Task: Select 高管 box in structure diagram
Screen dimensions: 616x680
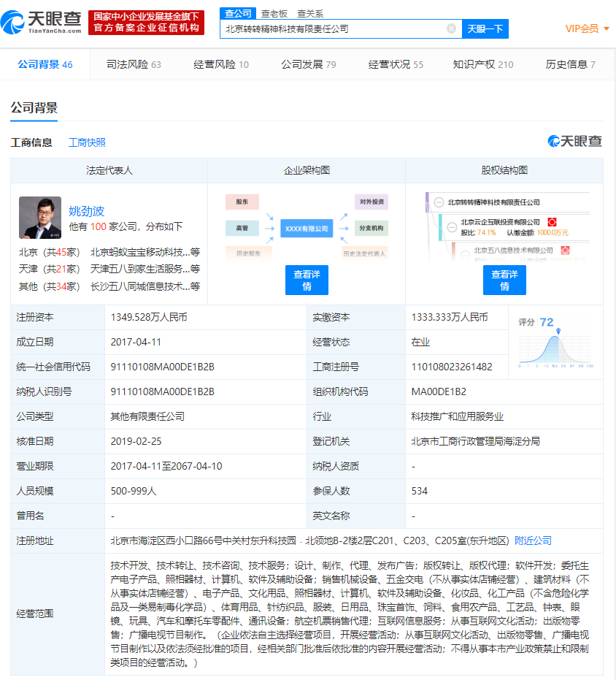Action: tap(242, 228)
